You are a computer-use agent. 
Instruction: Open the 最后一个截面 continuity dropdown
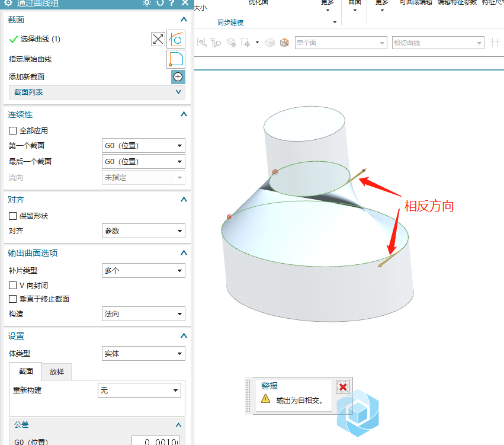point(143,161)
